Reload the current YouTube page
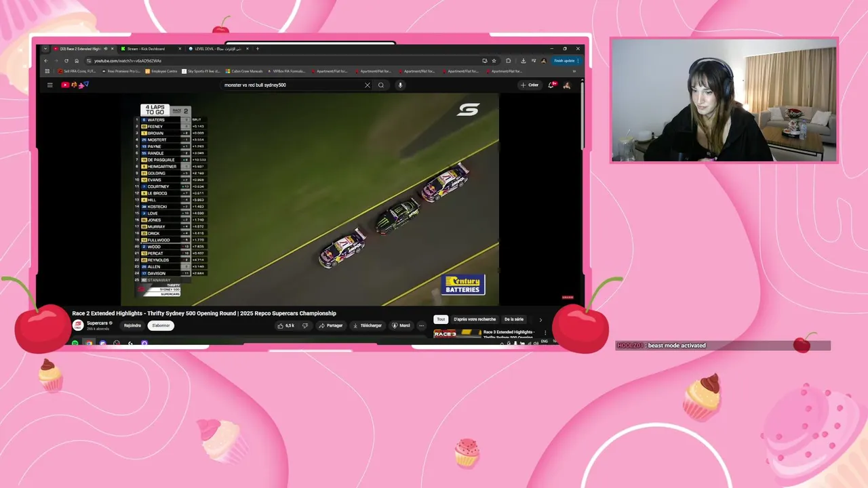 click(x=66, y=60)
